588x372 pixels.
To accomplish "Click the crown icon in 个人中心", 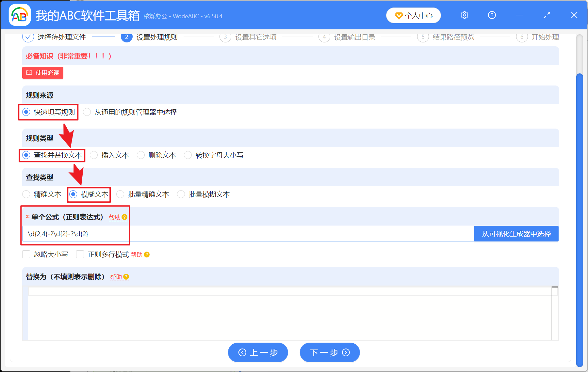I will click(399, 15).
